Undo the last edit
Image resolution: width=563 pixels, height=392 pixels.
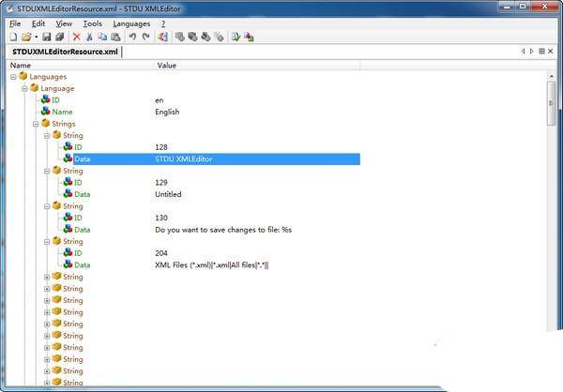[132, 37]
